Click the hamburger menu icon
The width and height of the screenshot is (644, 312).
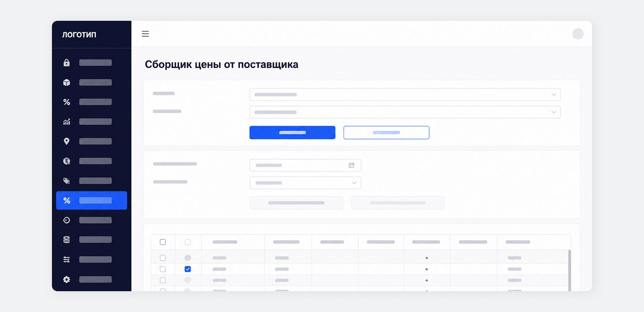coord(145,34)
